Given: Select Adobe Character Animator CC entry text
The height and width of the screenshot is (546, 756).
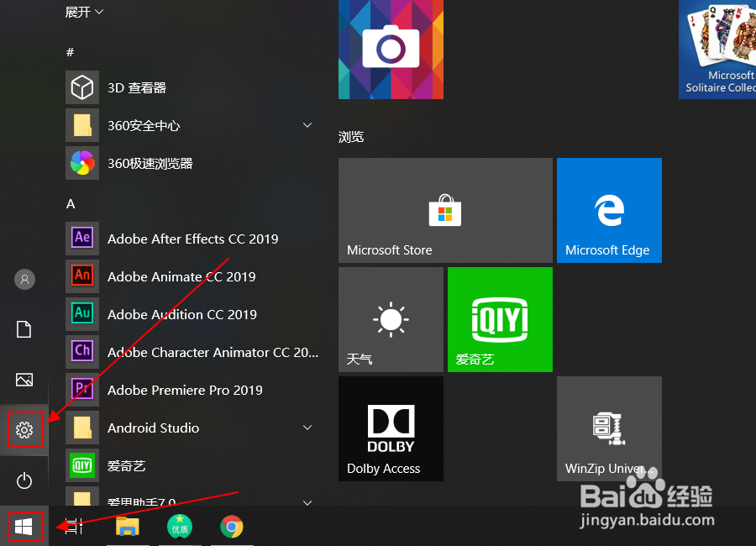Looking at the screenshot, I should pos(213,352).
